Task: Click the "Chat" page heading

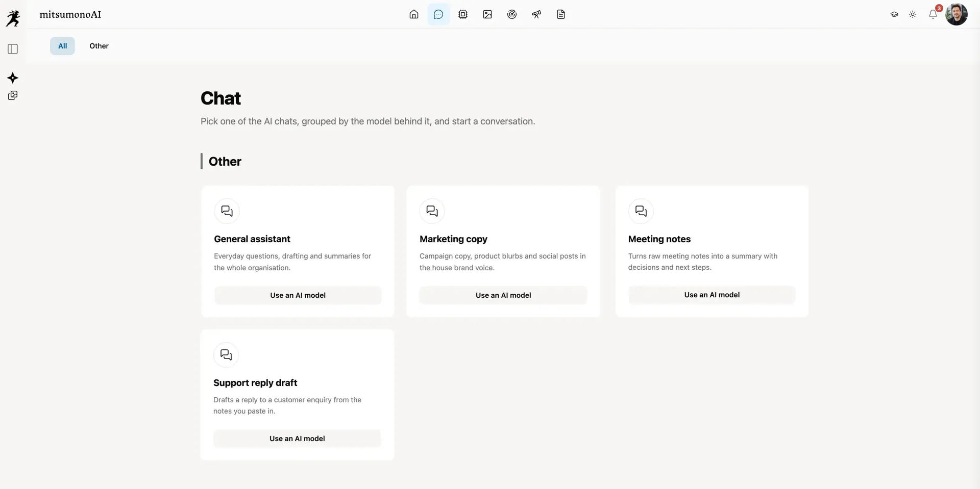Action: tap(220, 98)
